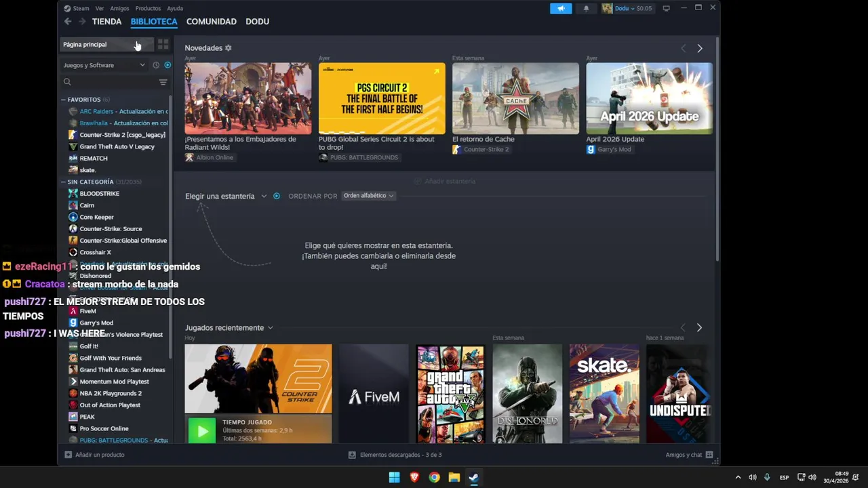Open the Steam announcements megaphone icon
The image size is (868, 488).
point(561,8)
